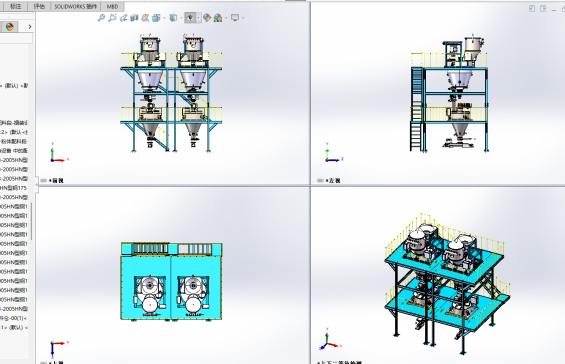The image size is (565, 364).
Task: Select the 粉体配料 tree row
Action: click(14, 141)
